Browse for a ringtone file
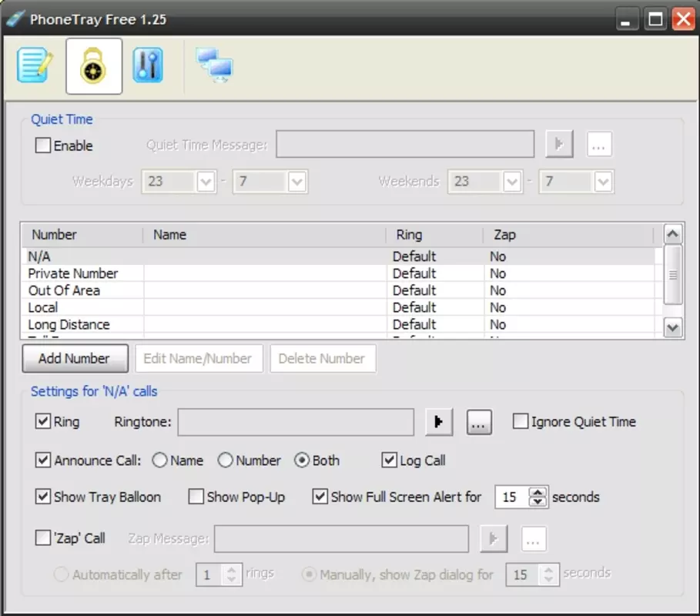The height and width of the screenshot is (616, 700). point(479,422)
